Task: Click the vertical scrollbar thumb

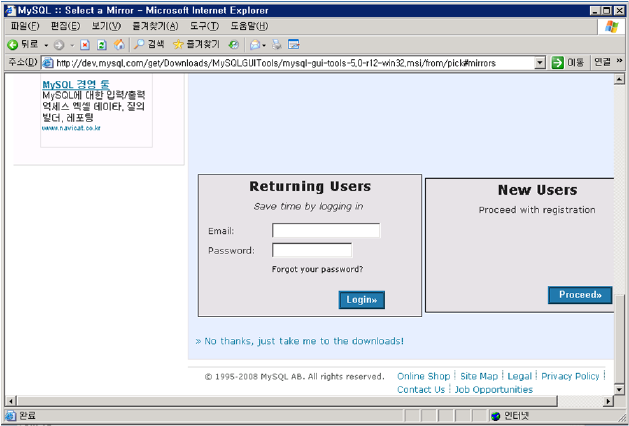Action: tap(619, 339)
